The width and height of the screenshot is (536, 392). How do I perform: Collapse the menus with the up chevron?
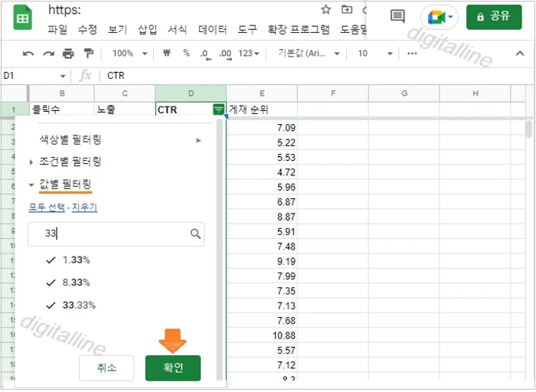[x=520, y=54]
